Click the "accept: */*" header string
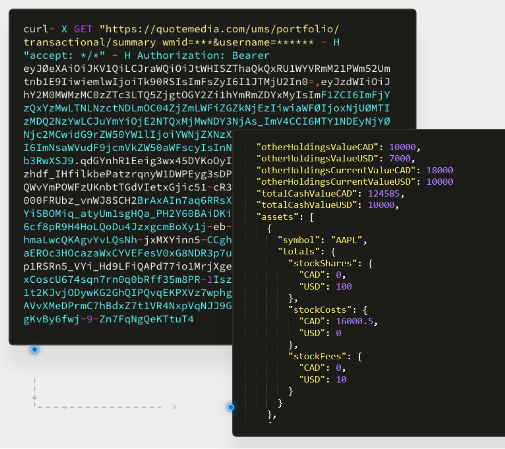This screenshot has height=449, width=505. [x=64, y=56]
